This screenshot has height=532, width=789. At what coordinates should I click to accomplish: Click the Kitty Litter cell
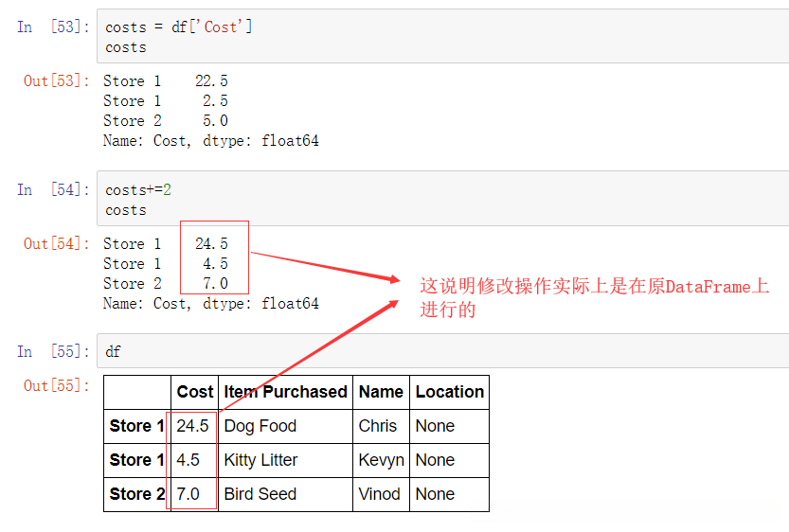pyautogui.click(x=285, y=460)
